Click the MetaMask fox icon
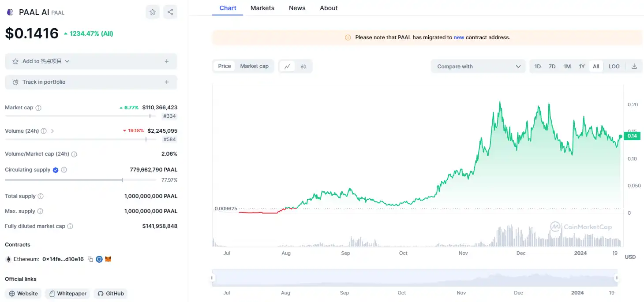The height and width of the screenshot is (302, 644). tap(108, 259)
